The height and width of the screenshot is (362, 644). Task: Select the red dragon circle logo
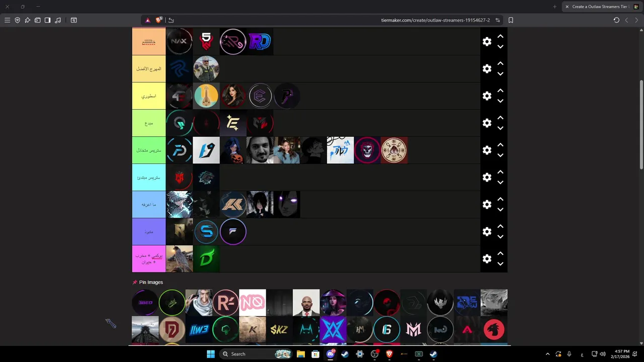point(494,330)
